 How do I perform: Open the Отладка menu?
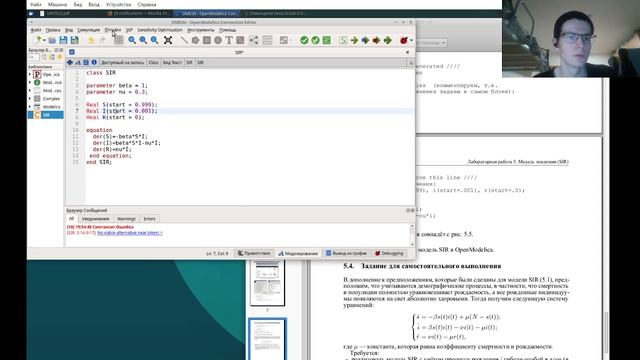click(x=113, y=30)
